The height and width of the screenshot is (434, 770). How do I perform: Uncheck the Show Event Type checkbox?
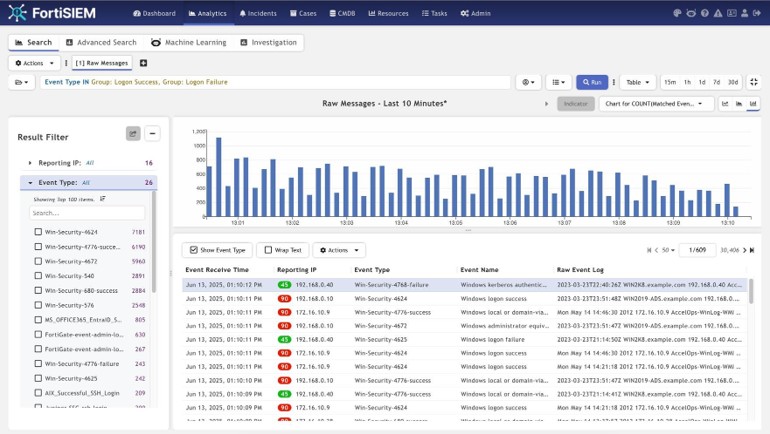194,250
